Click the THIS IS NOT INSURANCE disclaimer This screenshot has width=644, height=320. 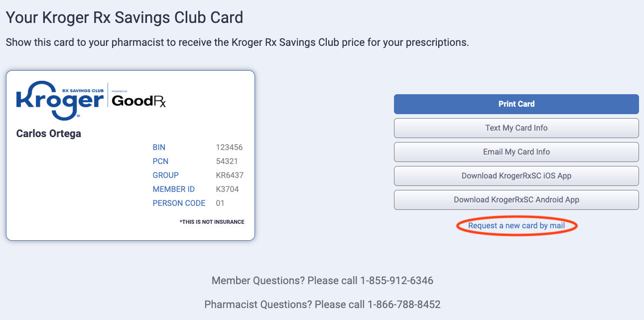coord(212,222)
